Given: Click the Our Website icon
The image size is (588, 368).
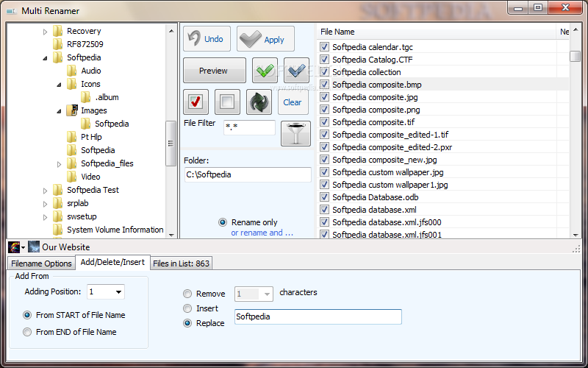Looking at the screenshot, I should pyautogui.click(x=34, y=247).
